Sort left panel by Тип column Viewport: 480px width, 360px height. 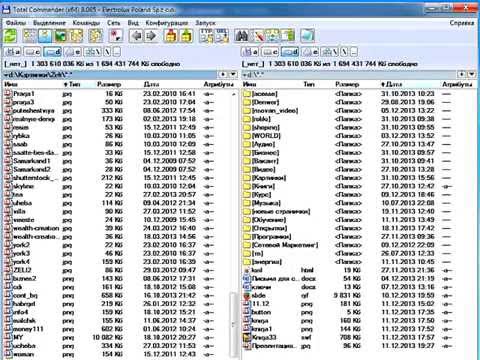tap(72, 85)
